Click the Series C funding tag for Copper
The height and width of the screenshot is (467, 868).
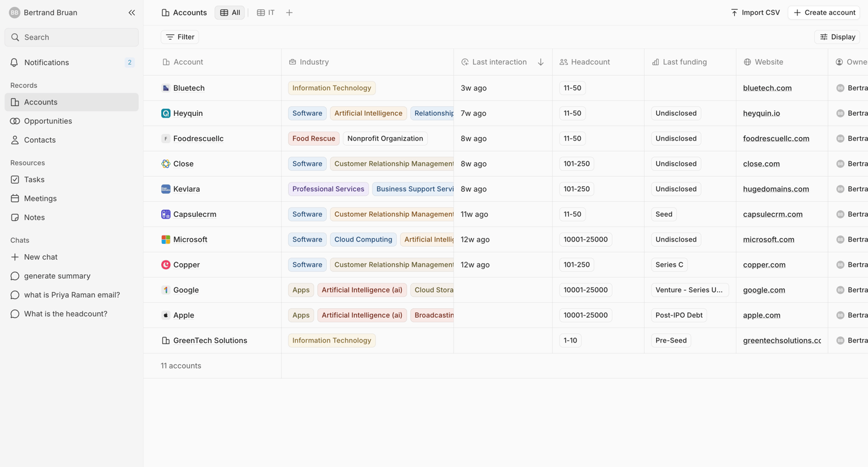(669, 264)
